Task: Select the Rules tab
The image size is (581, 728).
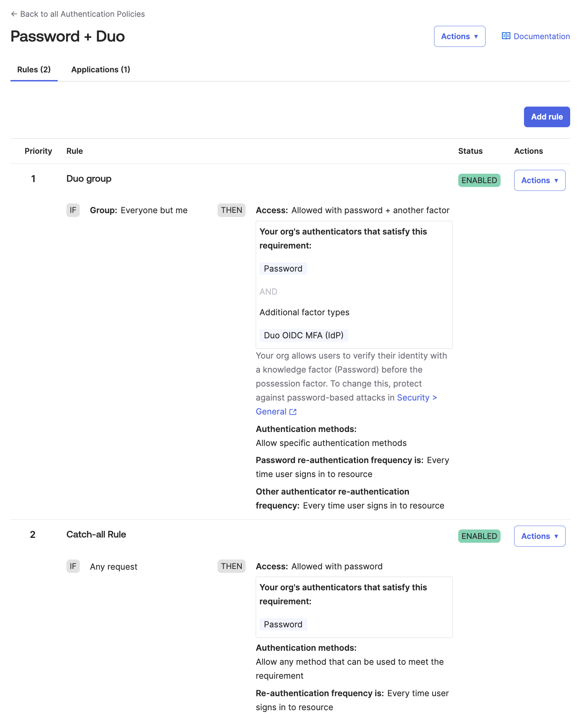Action: coord(34,70)
